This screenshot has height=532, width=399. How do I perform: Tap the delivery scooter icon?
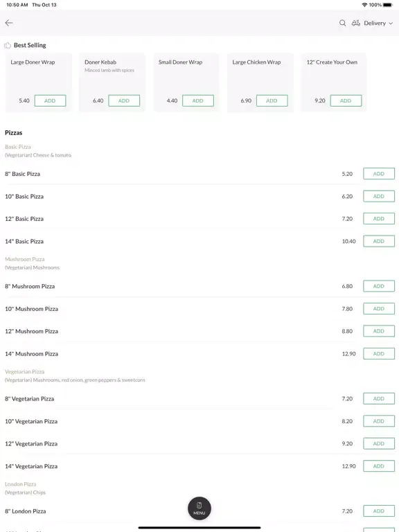click(x=355, y=23)
